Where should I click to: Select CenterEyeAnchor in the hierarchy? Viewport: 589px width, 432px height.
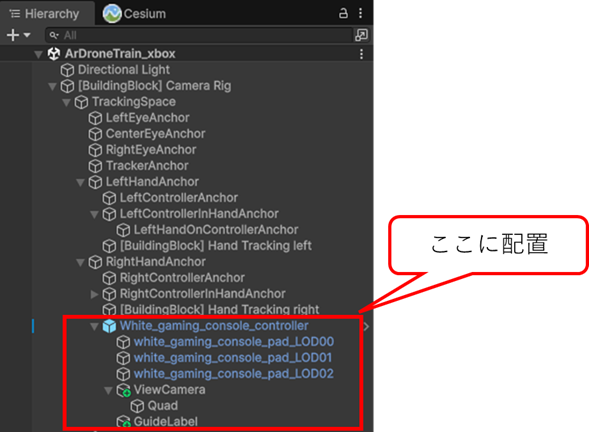coord(156,134)
